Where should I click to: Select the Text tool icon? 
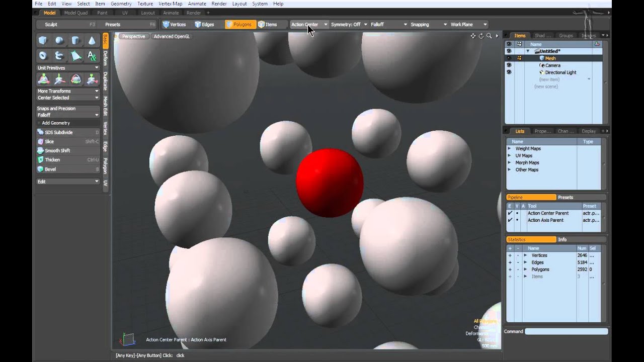(92, 56)
